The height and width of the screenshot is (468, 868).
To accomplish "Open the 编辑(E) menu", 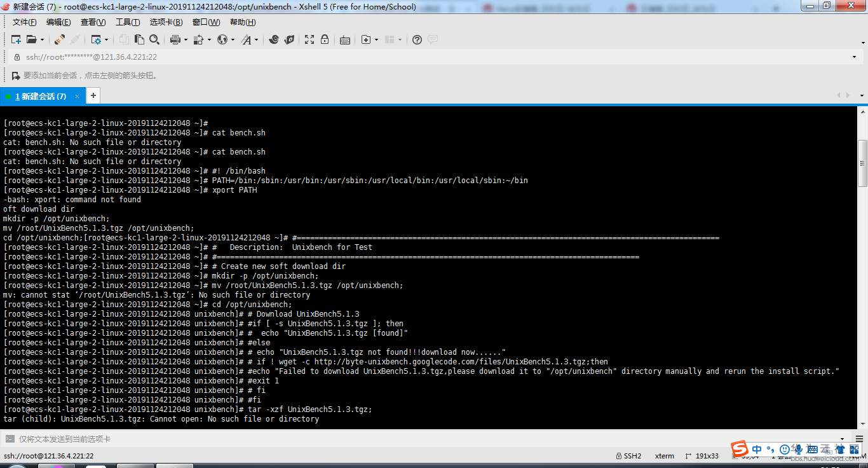I will pyautogui.click(x=58, y=22).
